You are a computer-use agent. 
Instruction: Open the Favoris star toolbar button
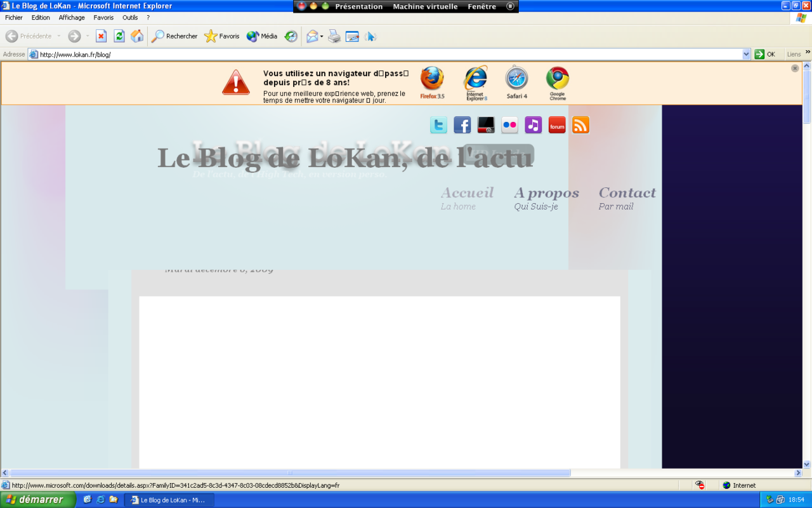click(x=221, y=36)
